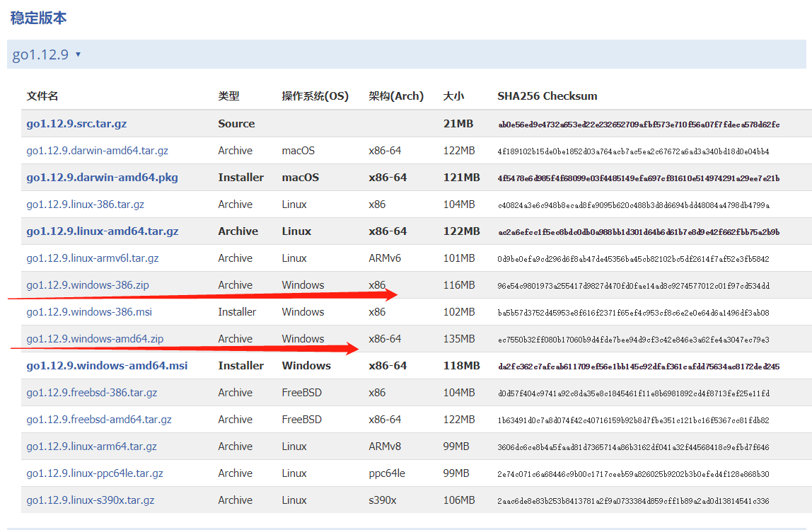The image size is (812, 530).
Task: Download go1.12.9.windows-amd64.msi installer
Action: 108,367
